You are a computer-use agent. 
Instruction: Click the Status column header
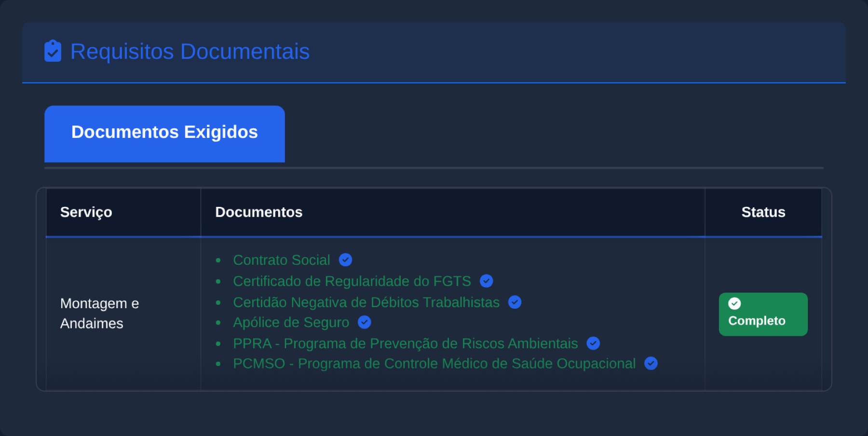click(x=763, y=212)
